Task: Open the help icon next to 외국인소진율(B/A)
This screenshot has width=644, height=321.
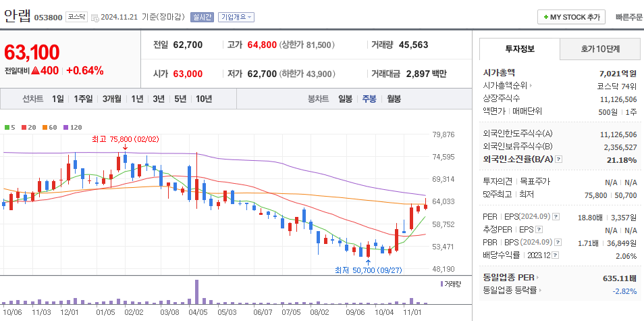Action: (x=558, y=159)
